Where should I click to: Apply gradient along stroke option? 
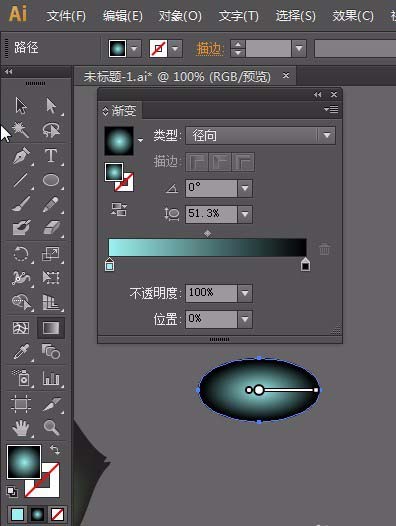click(220, 162)
